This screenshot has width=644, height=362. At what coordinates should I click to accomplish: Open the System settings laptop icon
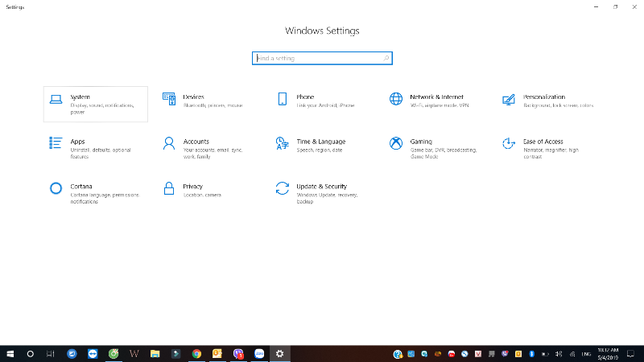56,99
